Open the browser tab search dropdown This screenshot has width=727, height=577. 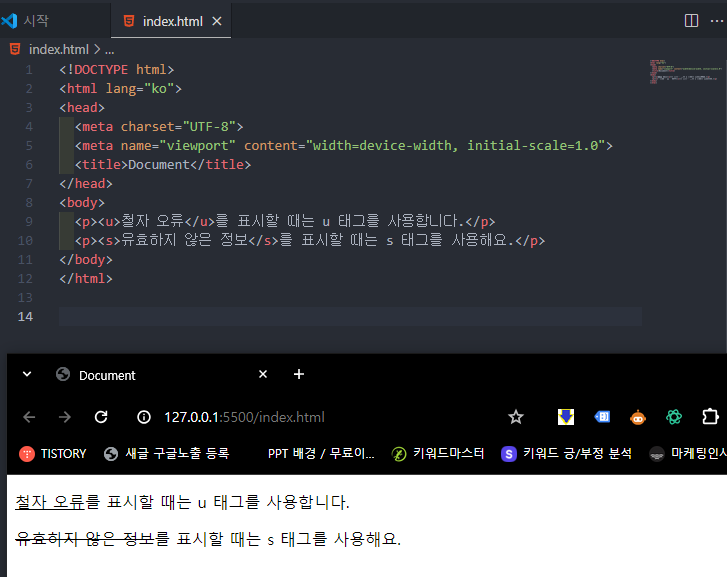coord(27,374)
